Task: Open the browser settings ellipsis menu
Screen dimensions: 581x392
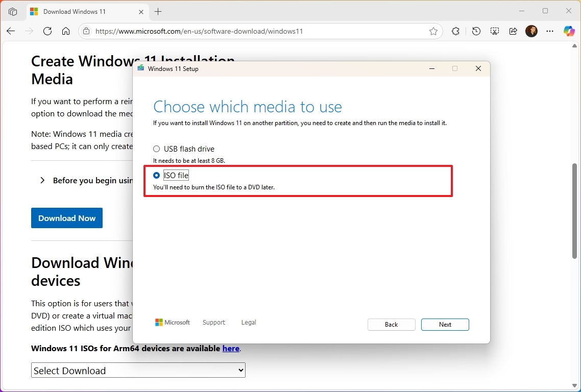Action: 550,31
